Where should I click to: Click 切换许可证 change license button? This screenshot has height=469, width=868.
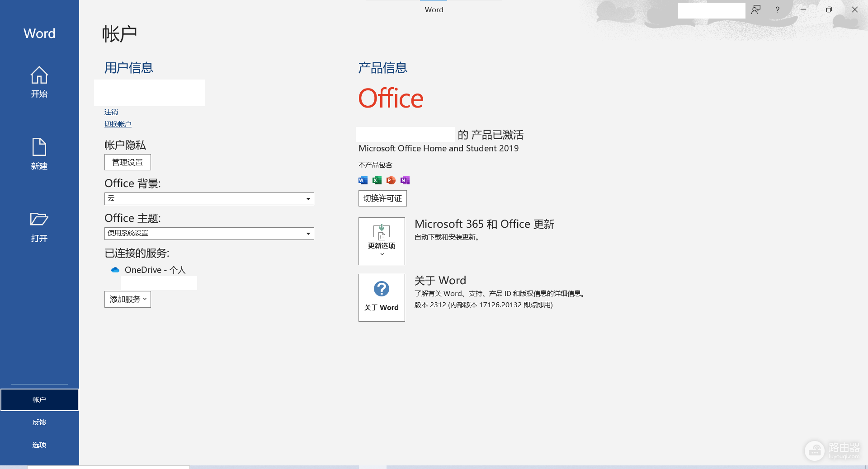tap(382, 198)
